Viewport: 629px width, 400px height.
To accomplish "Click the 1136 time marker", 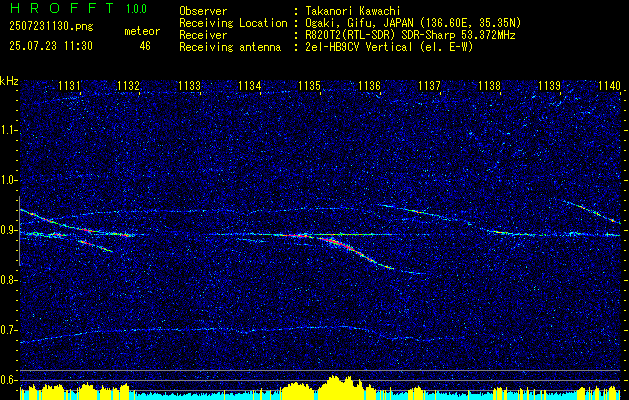I will click(x=369, y=86).
